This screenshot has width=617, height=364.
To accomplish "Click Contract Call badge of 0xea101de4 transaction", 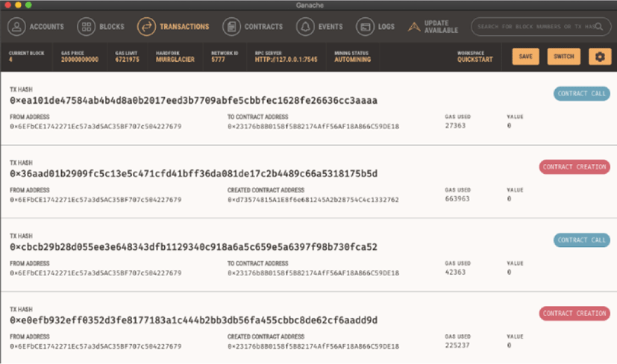I will click(582, 94).
